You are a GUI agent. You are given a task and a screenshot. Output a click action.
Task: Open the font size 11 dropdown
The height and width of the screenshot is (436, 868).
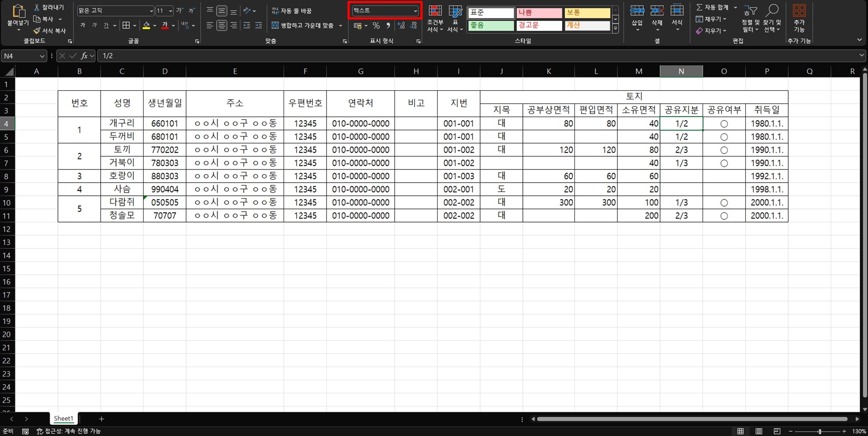click(170, 10)
